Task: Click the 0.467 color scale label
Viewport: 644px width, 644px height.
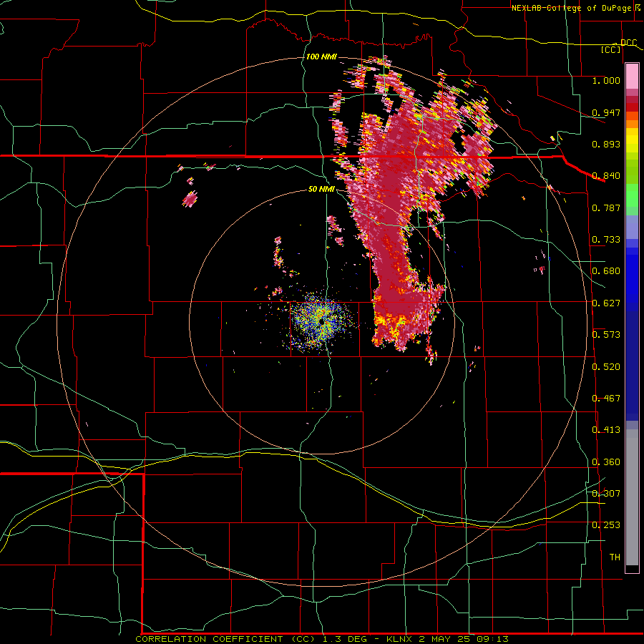Action: [x=606, y=399]
